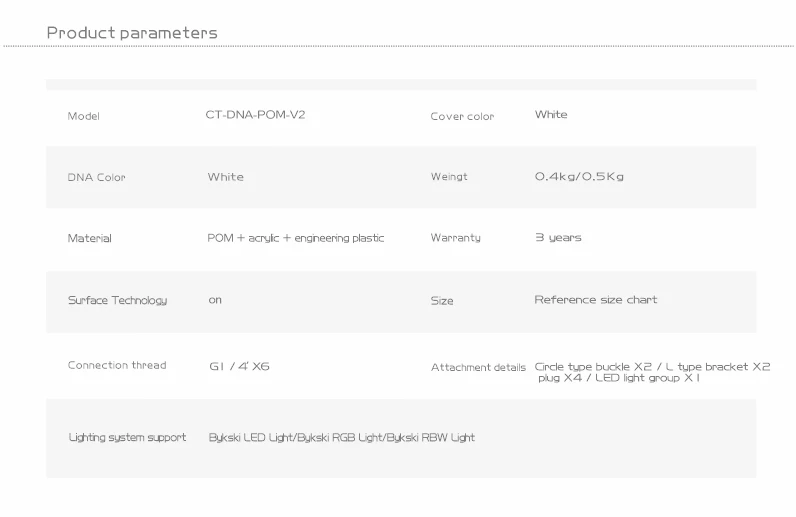This screenshot has height=517, width=796.
Task: Click the Cover color label
Action: point(462,116)
